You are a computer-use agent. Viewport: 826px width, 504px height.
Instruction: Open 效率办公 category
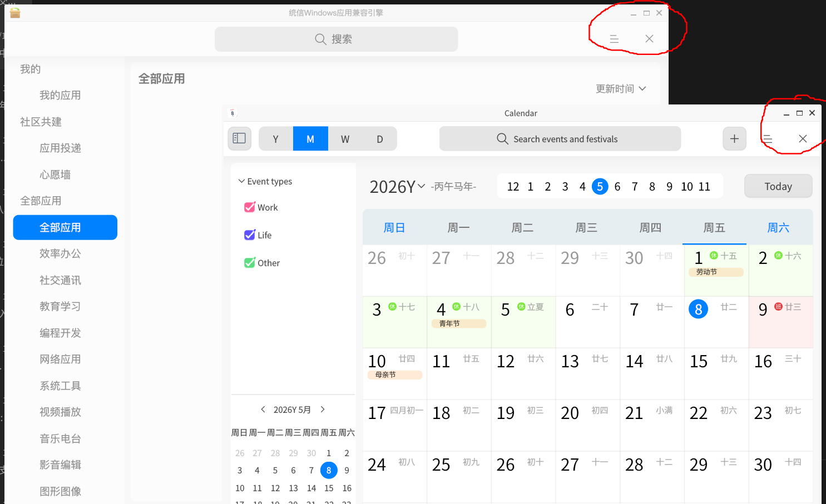(60, 254)
